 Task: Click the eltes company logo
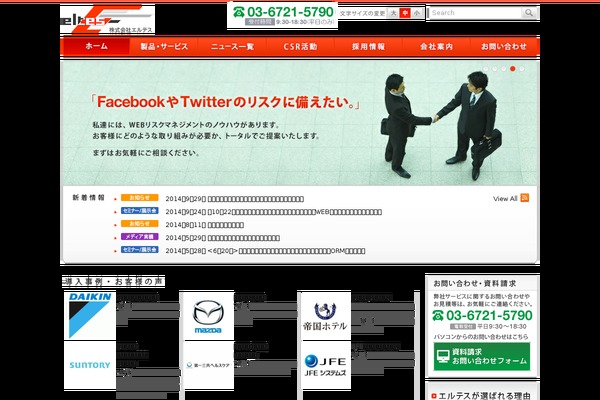pyautogui.click(x=107, y=20)
